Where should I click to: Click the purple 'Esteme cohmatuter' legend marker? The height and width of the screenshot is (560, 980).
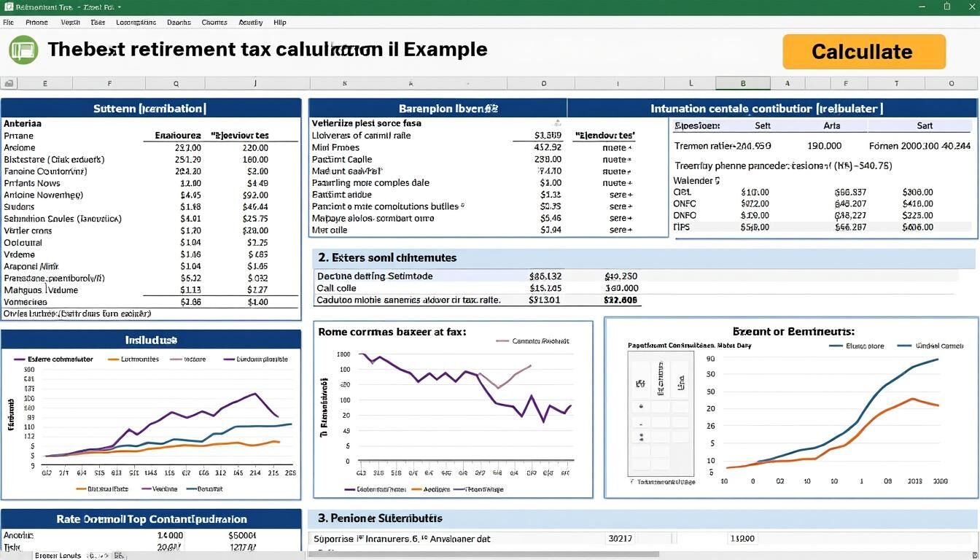click(20, 359)
